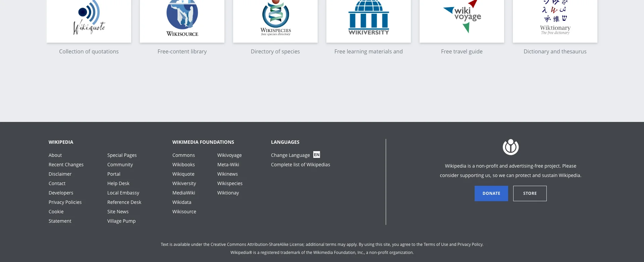The height and width of the screenshot is (262, 644).
Task: Click 'Collection of quotations' caption
Action: click(89, 51)
